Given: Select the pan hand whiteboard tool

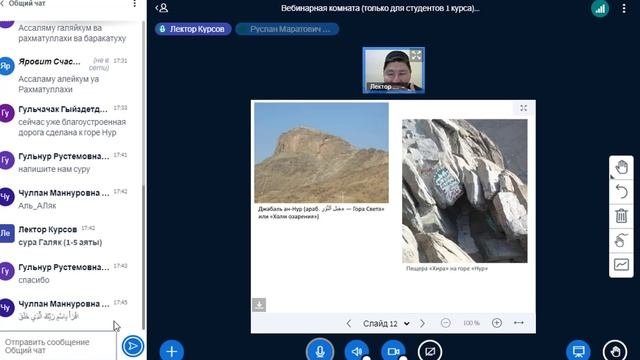Looking at the screenshot, I should [621, 167].
